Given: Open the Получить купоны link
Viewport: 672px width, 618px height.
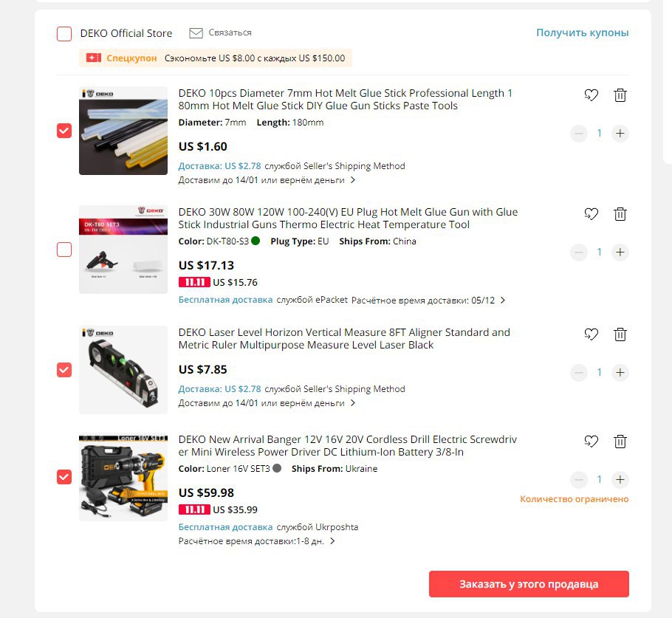Looking at the screenshot, I should coord(583,32).
